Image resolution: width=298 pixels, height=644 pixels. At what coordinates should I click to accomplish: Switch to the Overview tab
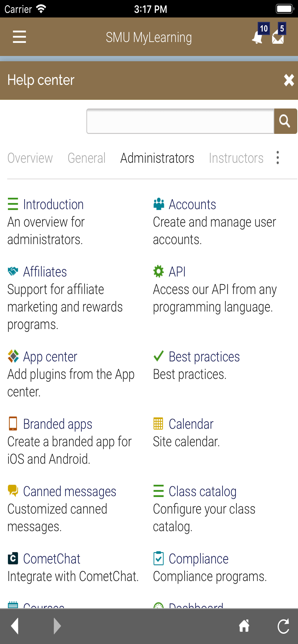pyautogui.click(x=30, y=158)
